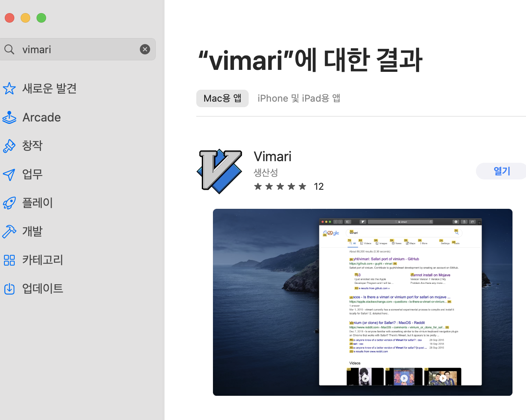526x420 pixels.
Task: Open the Arcade section
Action: click(x=42, y=118)
